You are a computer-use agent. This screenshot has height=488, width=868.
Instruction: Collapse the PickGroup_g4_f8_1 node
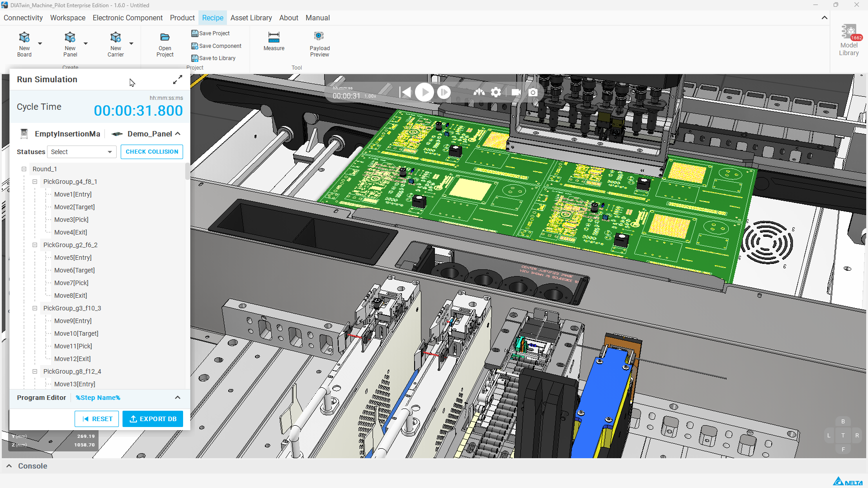point(35,182)
